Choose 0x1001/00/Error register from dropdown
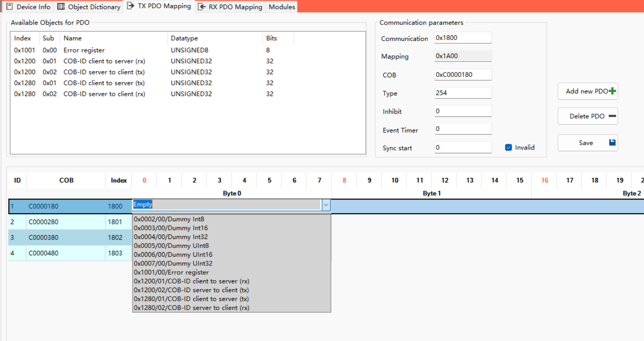The width and height of the screenshot is (644, 341). coord(232,272)
